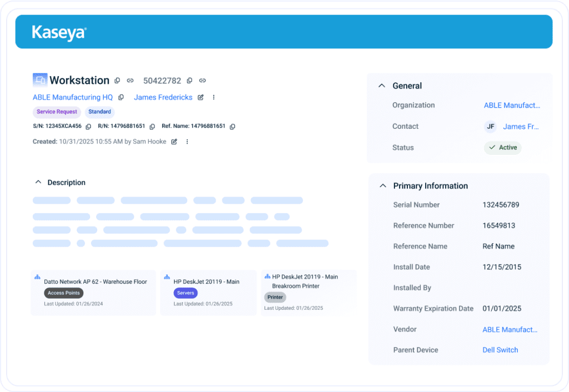Collapse the Description section
This screenshot has width=569, height=392.
pyautogui.click(x=38, y=182)
